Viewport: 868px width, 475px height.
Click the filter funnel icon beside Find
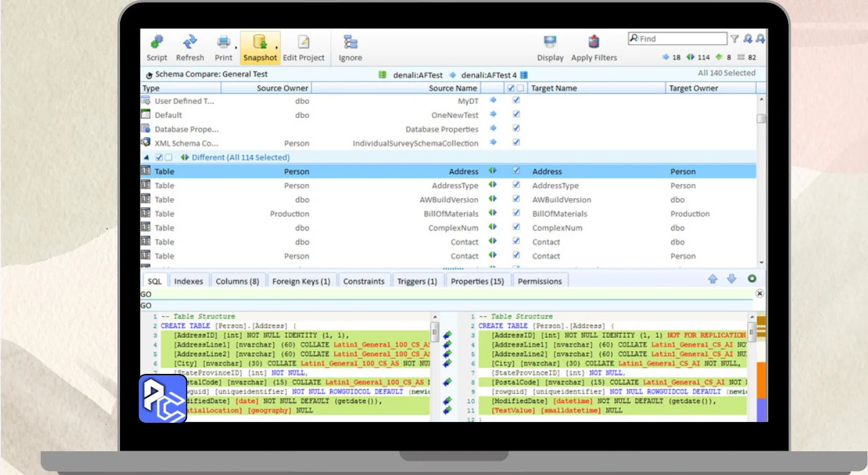click(734, 39)
